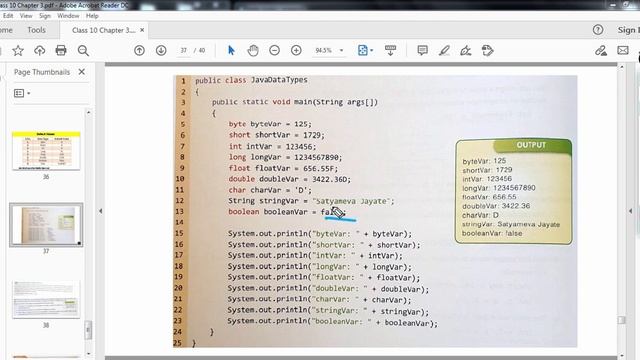Screen dimensions: 640x360
Task: Open the Edit menu
Action: tap(8, 16)
